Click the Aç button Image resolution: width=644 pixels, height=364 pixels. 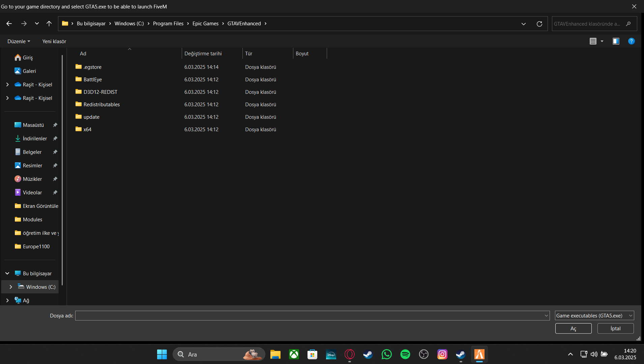(573, 328)
